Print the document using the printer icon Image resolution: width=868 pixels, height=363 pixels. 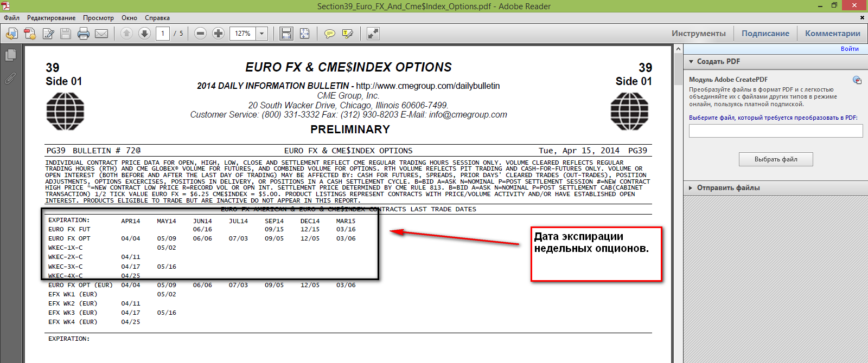pos(84,34)
